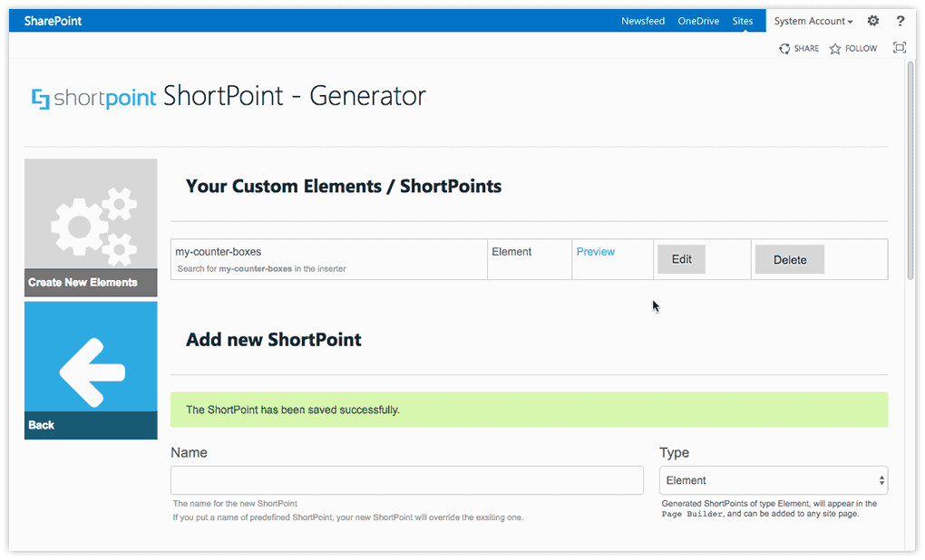This screenshot has width=925, height=560.
Task: Click the vertical page scrollbar
Action: [910, 172]
